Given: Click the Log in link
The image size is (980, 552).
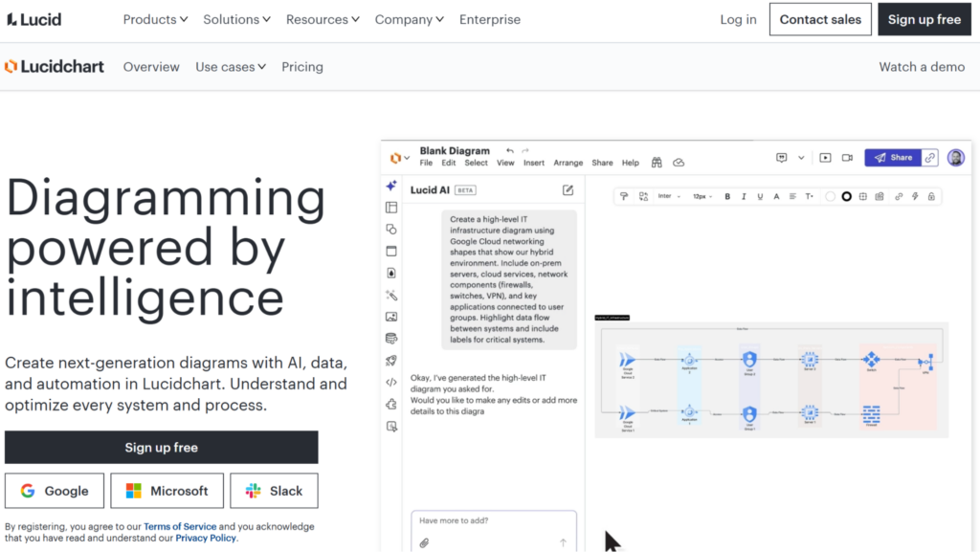Looking at the screenshot, I should click(738, 19).
